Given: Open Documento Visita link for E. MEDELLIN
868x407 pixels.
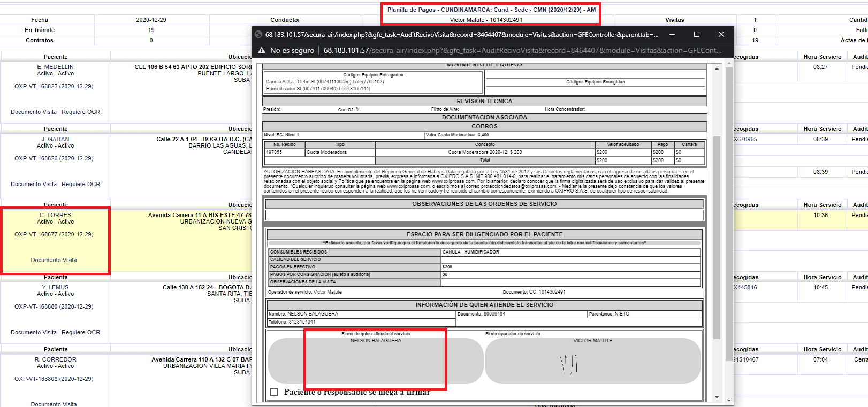Looking at the screenshot, I should tap(34, 112).
